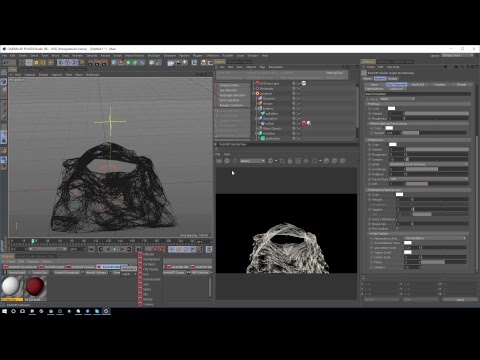Image resolution: width=480 pixels, height=360 pixels.
Task: Open the Preset dropdown in Base Properties
Action: (397, 99)
